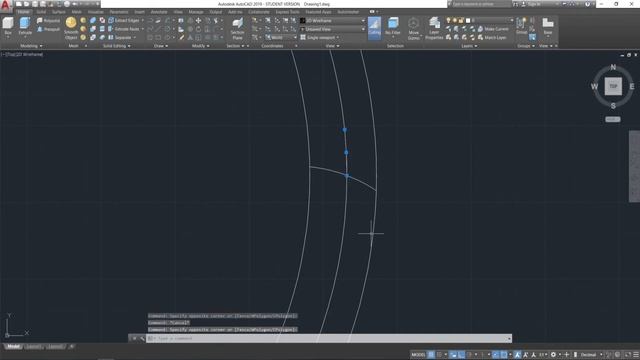Click the S compass point on ViewCube
The width and height of the screenshot is (640, 360).
(613, 106)
